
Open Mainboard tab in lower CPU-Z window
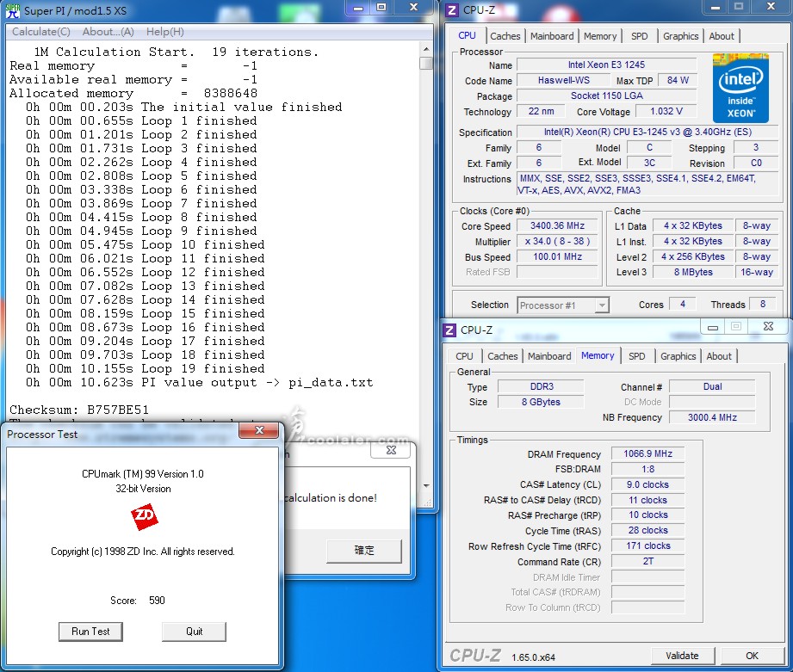click(x=549, y=355)
